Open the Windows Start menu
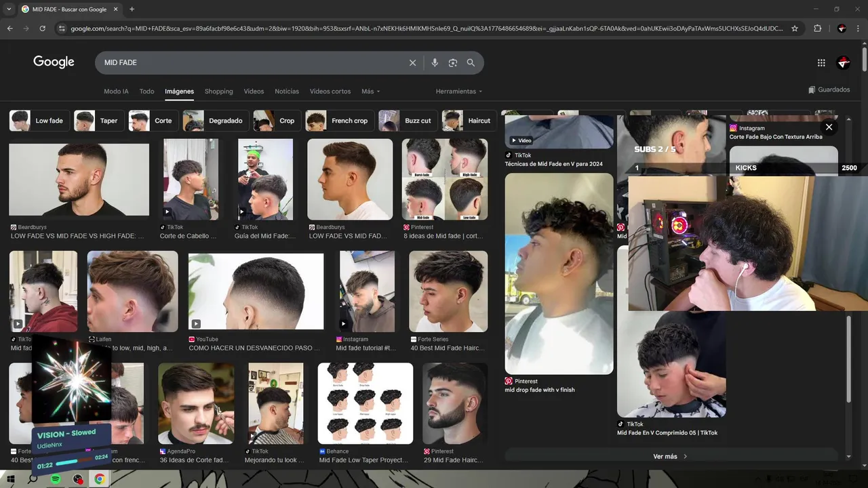 (10, 479)
